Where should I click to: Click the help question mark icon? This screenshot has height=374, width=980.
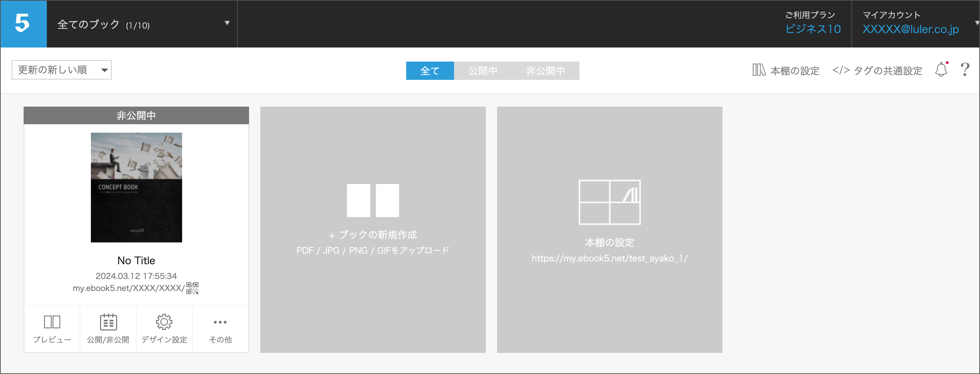965,70
